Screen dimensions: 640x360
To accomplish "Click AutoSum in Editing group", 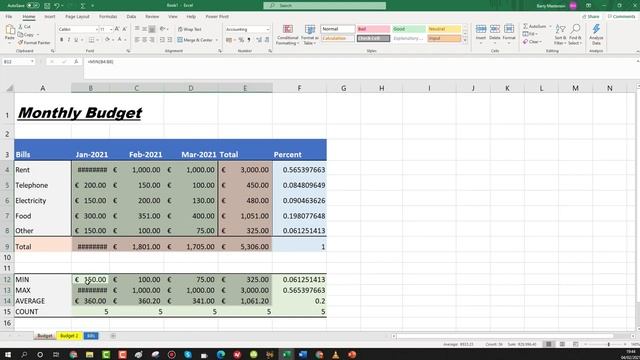I will [x=535, y=26].
